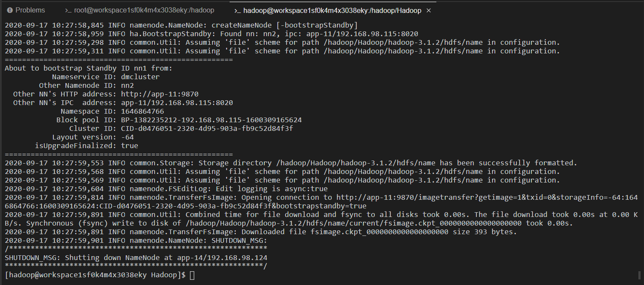Click the terminal scrollbar marker at right

(x=639, y=275)
